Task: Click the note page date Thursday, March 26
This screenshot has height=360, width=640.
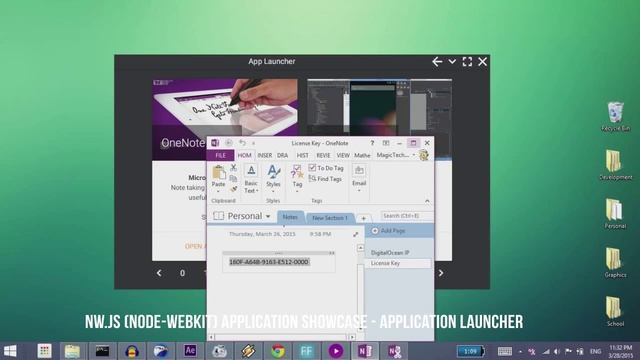Action: [x=262, y=234]
